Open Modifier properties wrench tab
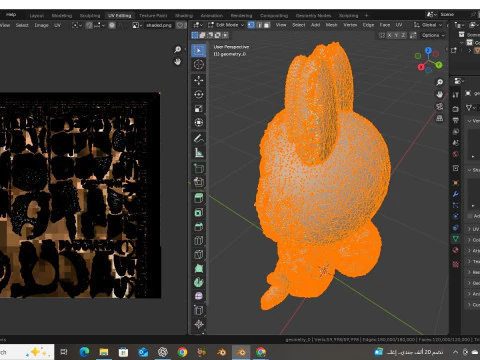 click(x=456, y=194)
